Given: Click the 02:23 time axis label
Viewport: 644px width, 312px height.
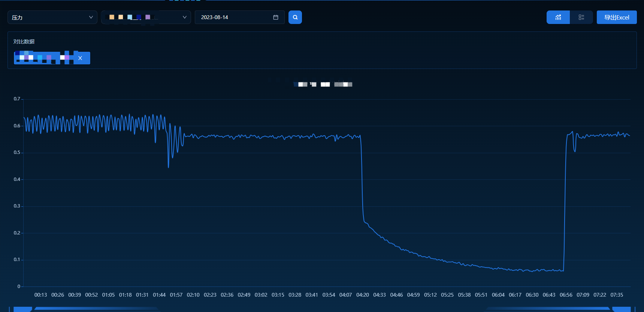Looking at the screenshot, I should pos(210,295).
